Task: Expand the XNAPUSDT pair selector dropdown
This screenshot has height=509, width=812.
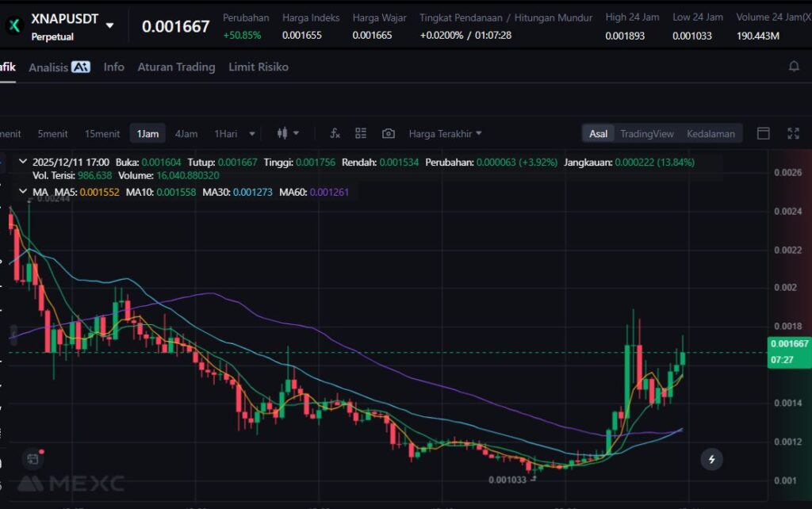Action: [109, 25]
